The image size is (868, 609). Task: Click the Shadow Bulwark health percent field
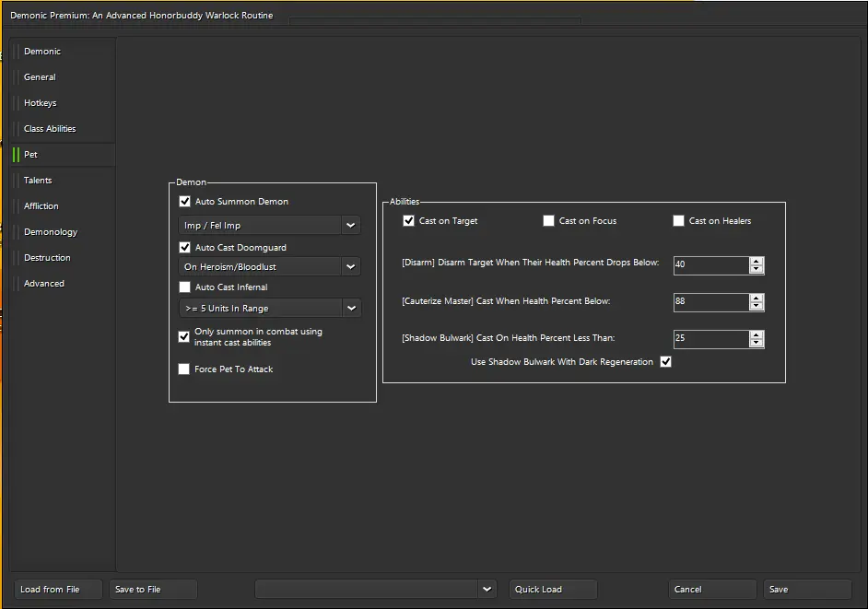pos(711,339)
